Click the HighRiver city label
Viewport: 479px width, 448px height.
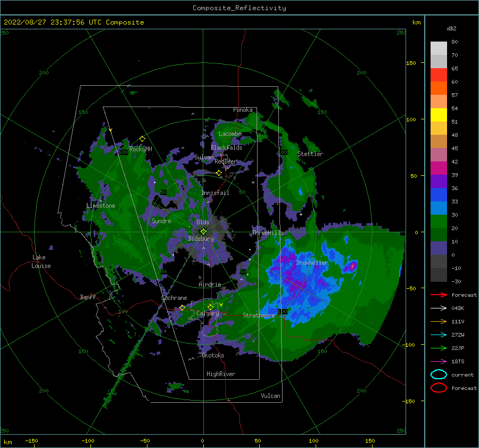[x=221, y=374]
